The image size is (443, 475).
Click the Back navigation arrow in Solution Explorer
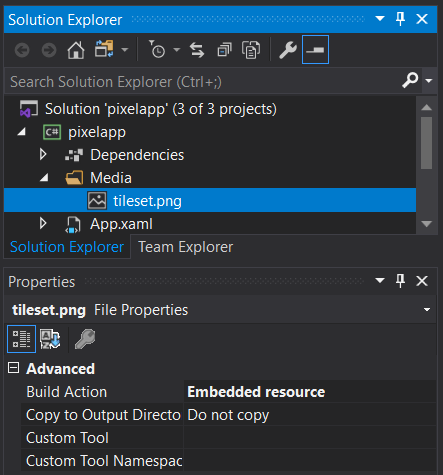coord(22,50)
